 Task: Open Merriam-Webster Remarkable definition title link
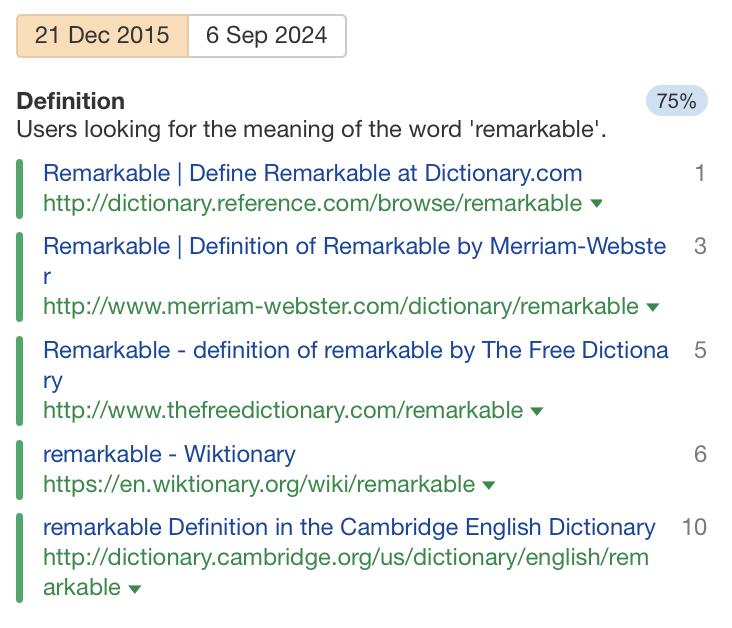point(354,246)
